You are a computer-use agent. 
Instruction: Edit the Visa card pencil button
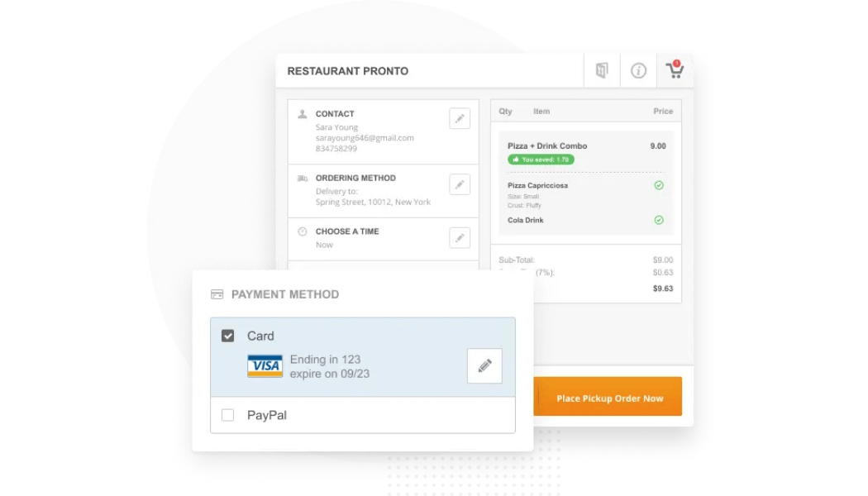484,365
